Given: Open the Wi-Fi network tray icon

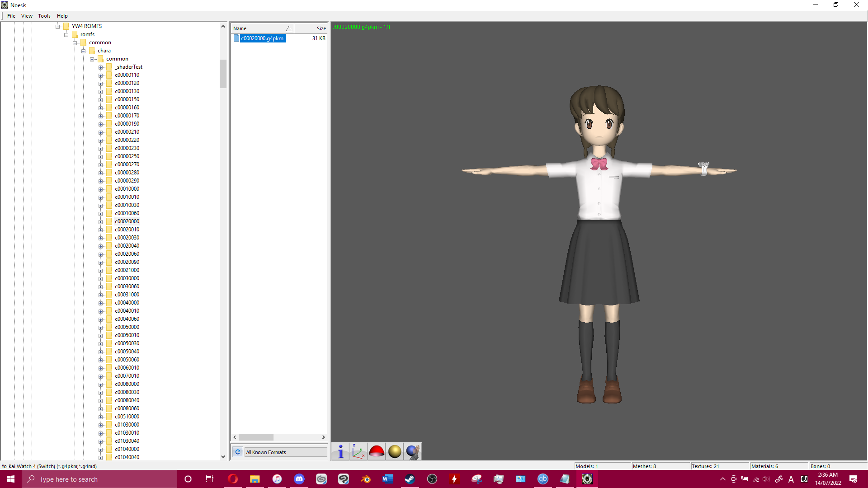Looking at the screenshot, I should coord(756,479).
